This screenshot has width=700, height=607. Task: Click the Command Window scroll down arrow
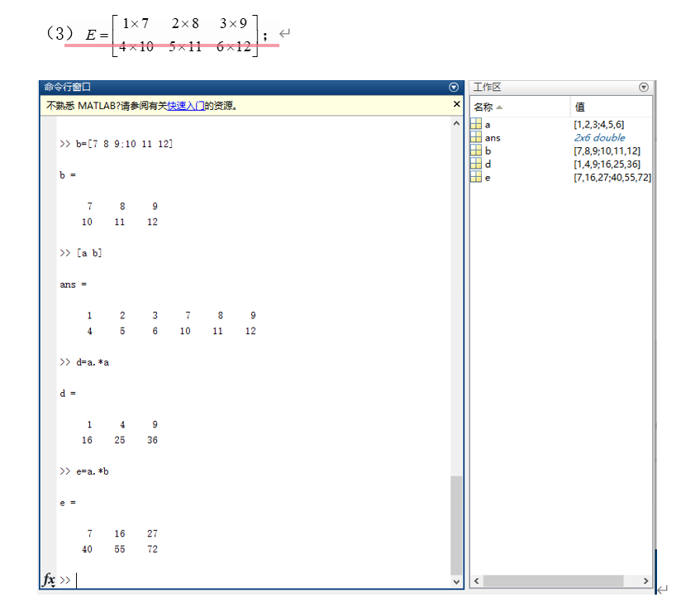point(456,581)
